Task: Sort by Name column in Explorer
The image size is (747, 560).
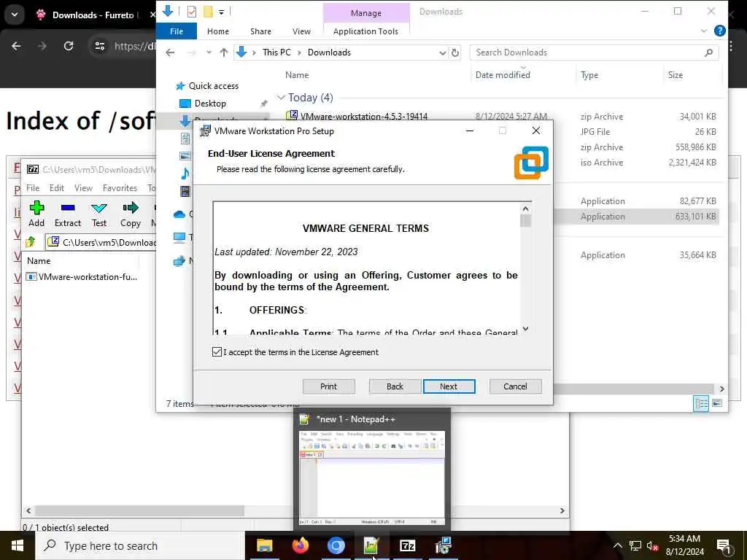Action: click(297, 75)
